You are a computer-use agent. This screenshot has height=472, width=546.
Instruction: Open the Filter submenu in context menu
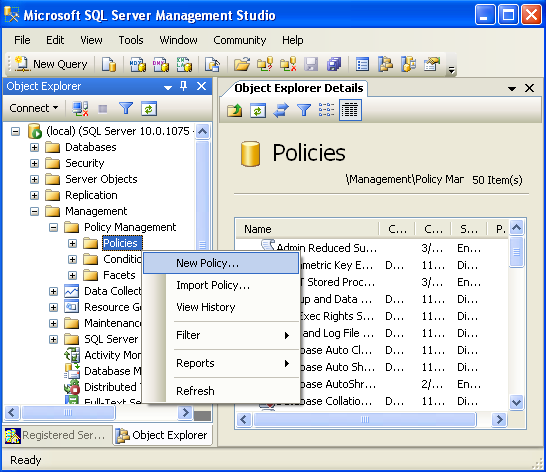point(221,335)
